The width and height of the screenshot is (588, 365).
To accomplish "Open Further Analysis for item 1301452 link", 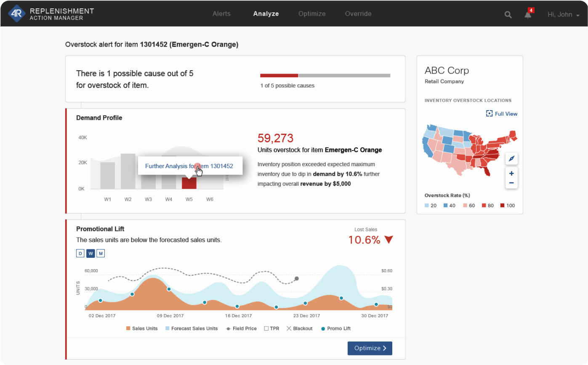I will (x=189, y=166).
